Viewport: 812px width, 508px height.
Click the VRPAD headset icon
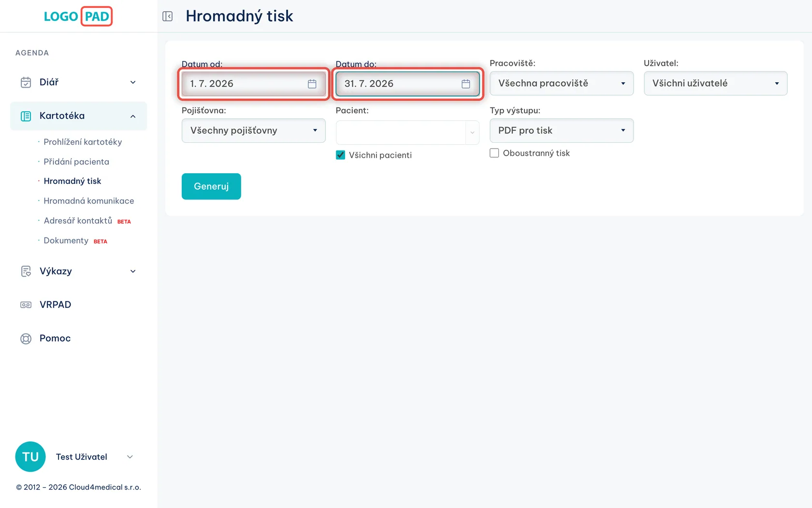coord(26,305)
